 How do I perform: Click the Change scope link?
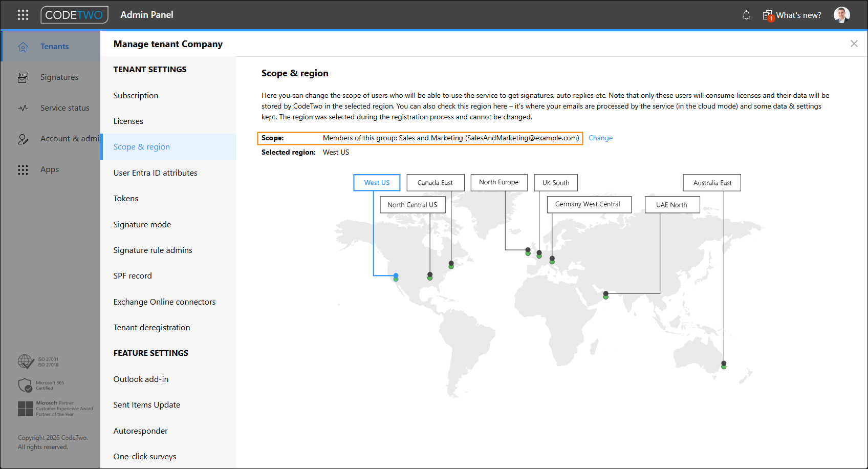[x=600, y=138]
